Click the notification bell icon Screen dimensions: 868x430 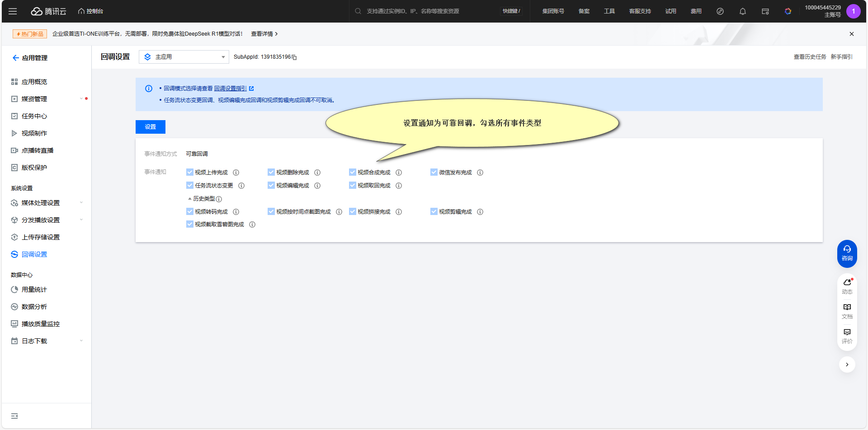(x=742, y=11)
